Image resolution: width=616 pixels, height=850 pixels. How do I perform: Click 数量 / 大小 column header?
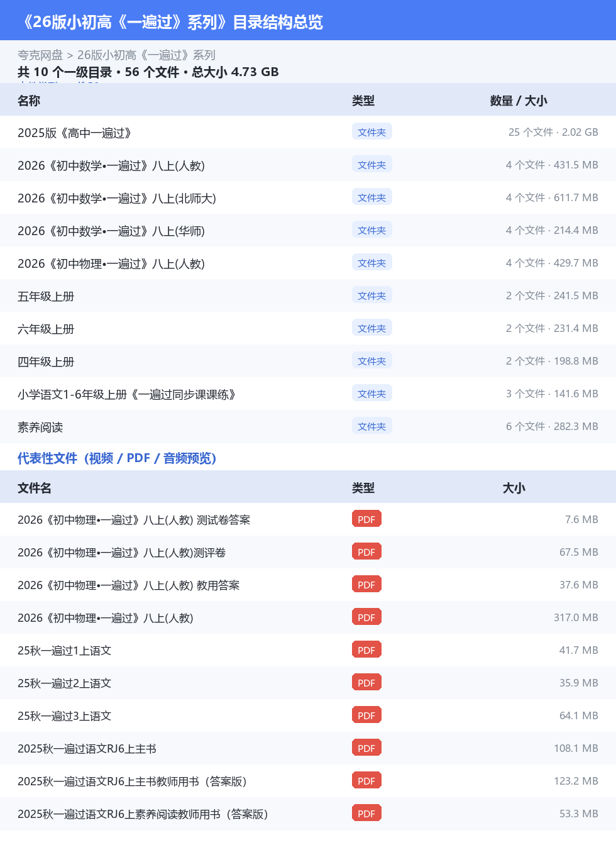point(519,101)
